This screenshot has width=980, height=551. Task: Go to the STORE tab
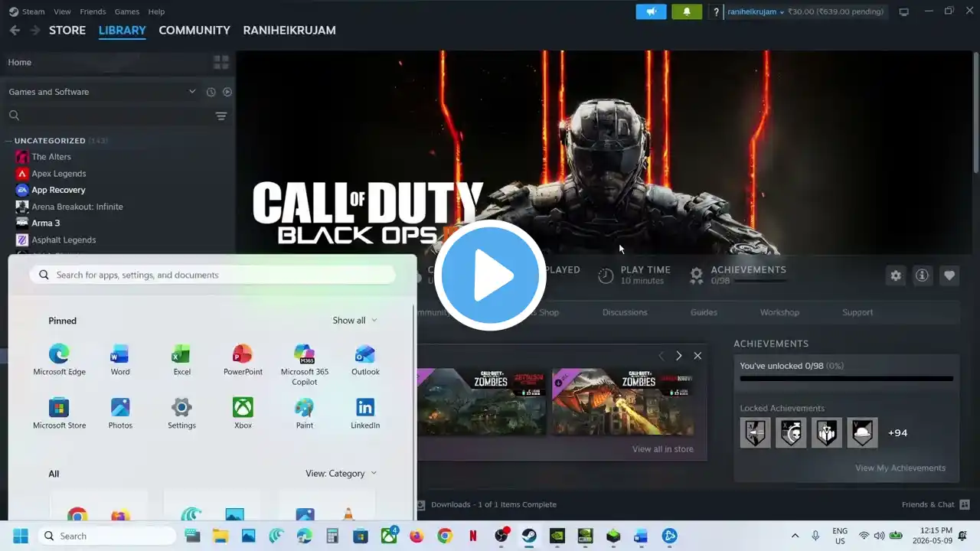[67, 31]
